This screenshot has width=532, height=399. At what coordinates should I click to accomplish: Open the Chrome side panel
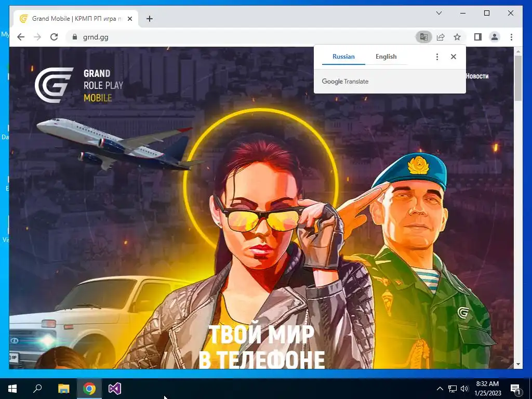coord(478,37)
